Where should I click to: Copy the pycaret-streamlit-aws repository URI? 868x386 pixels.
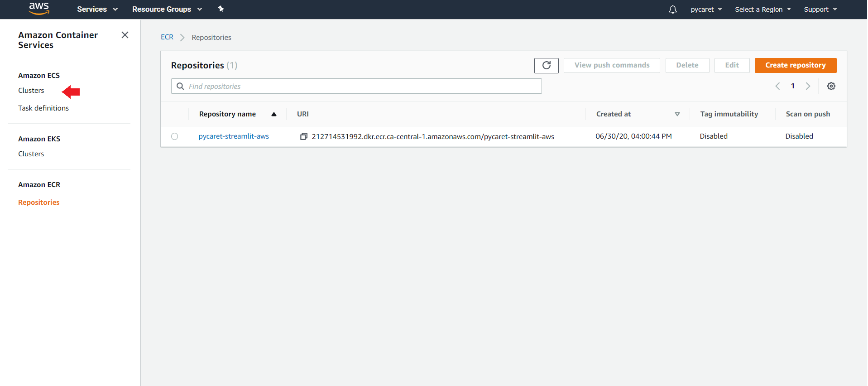pyautogui.click(x=303, y=136)
